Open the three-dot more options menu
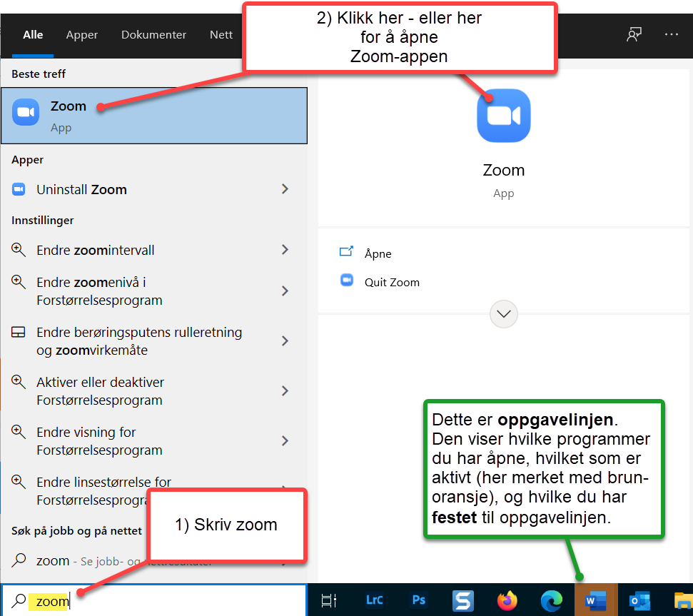Image resolution: width=693 pixels, height=616 pixels. tap(671, 34)
